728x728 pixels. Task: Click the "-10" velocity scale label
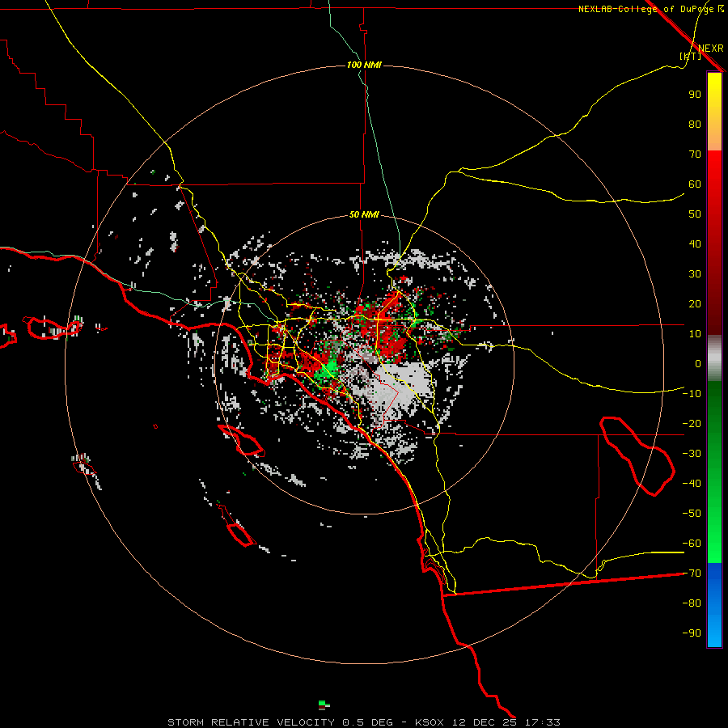point(692,394)
